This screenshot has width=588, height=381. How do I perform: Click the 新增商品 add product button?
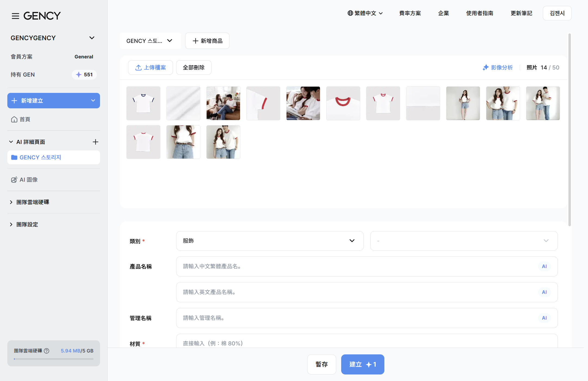click(x=207, y=41)
